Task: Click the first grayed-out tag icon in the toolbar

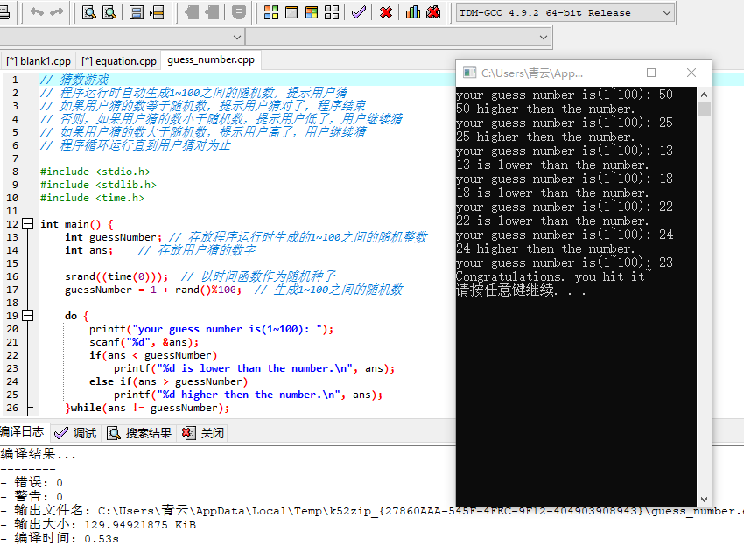Action: [192, 12]
